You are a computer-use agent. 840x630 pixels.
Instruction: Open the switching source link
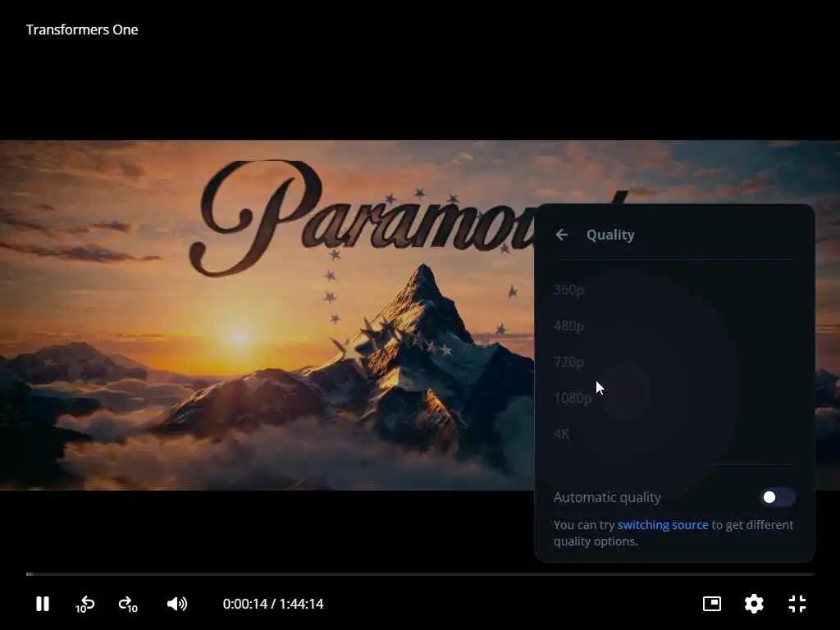tap(663, 525)
